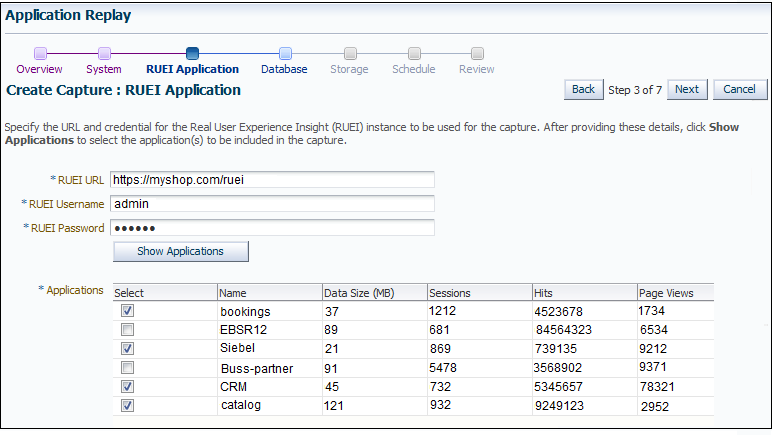Select the EBSR12 application checkbox
This screenshot has height=435, width=772.
tap(128, 329)
